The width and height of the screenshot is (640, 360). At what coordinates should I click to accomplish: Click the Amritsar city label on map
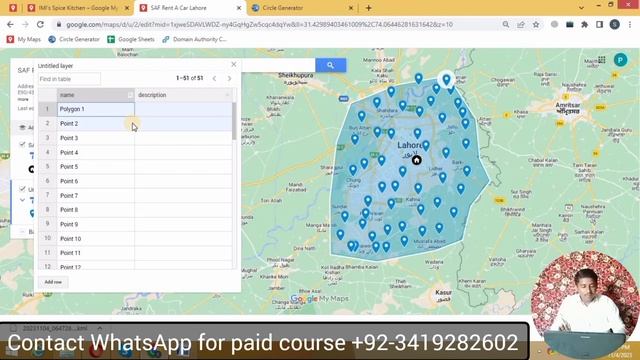(x=567, y=105)
